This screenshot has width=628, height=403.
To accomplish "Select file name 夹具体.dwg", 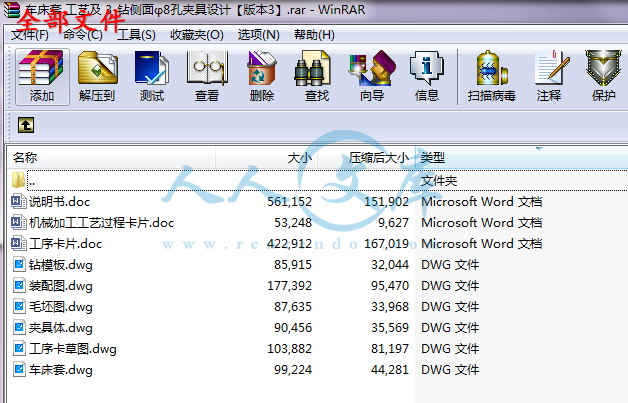I will pyautogui.click(x=60, y=328).
